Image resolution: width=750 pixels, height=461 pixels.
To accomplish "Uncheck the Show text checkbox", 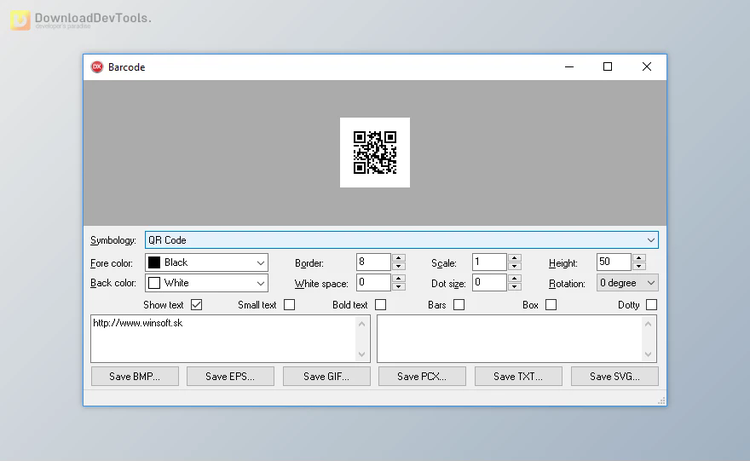I will tap(196, 305).
